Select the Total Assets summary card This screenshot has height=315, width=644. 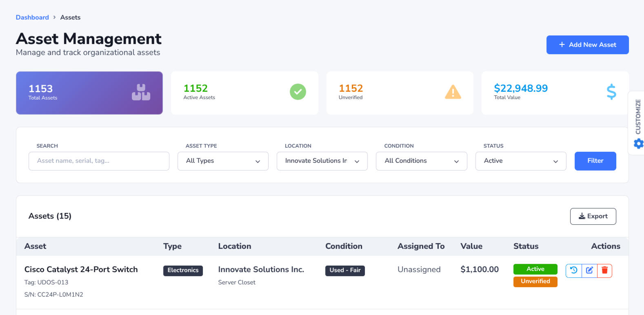click(89, 93)
